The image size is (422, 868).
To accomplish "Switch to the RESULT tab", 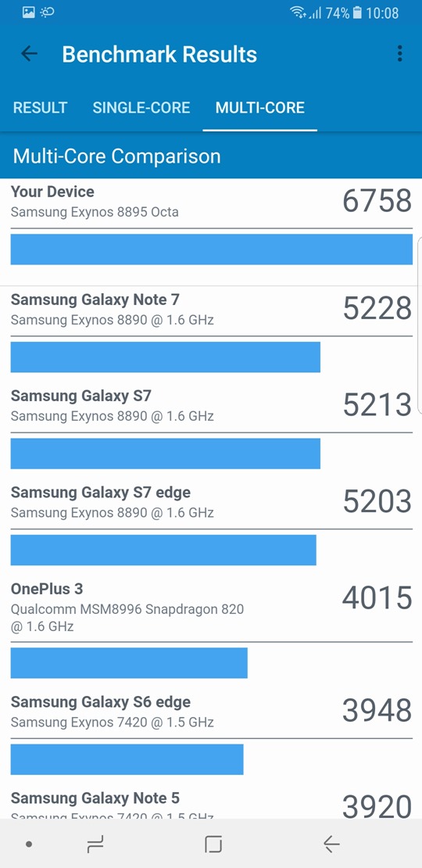I will pyautogui.click(x=41, y=107).
